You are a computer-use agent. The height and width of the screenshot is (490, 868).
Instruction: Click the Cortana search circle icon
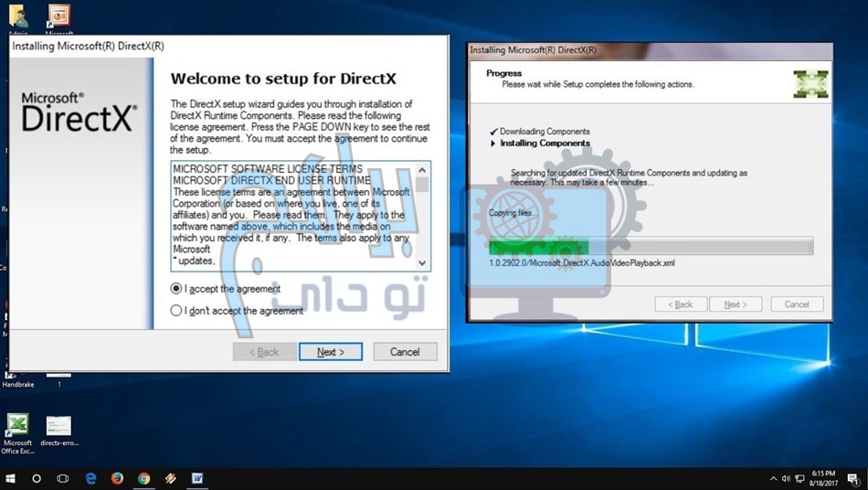37,478
